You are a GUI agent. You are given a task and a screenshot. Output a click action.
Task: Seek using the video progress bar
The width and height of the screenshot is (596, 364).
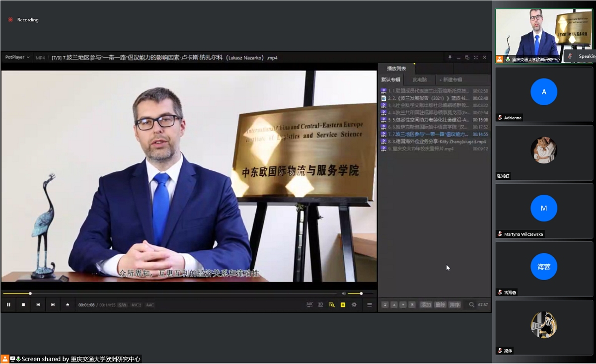(x=169, y=293)
